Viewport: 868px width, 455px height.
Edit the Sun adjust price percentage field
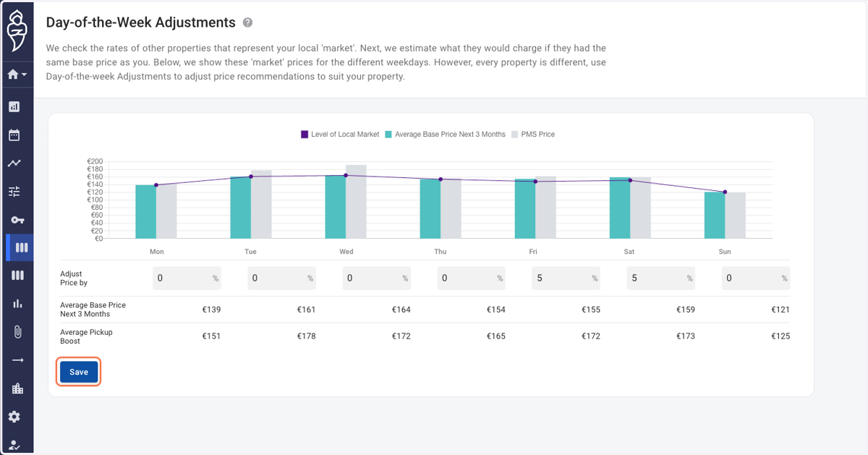click(x=756, y=278)
